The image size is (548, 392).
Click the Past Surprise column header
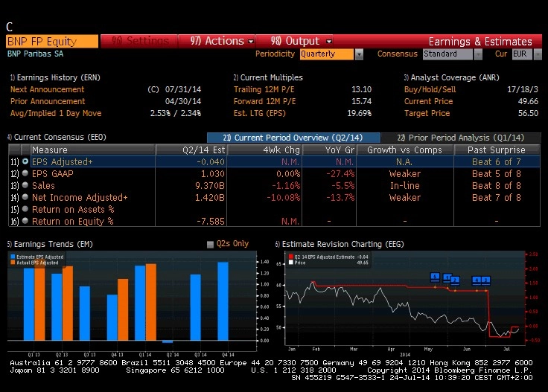coord(497,150)
